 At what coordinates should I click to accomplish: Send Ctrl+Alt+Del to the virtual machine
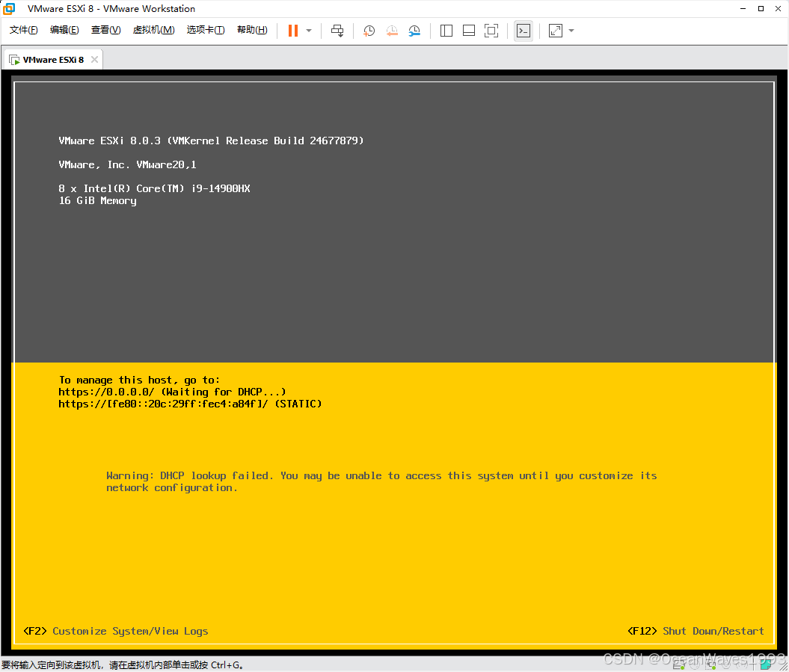pos(337,31)
